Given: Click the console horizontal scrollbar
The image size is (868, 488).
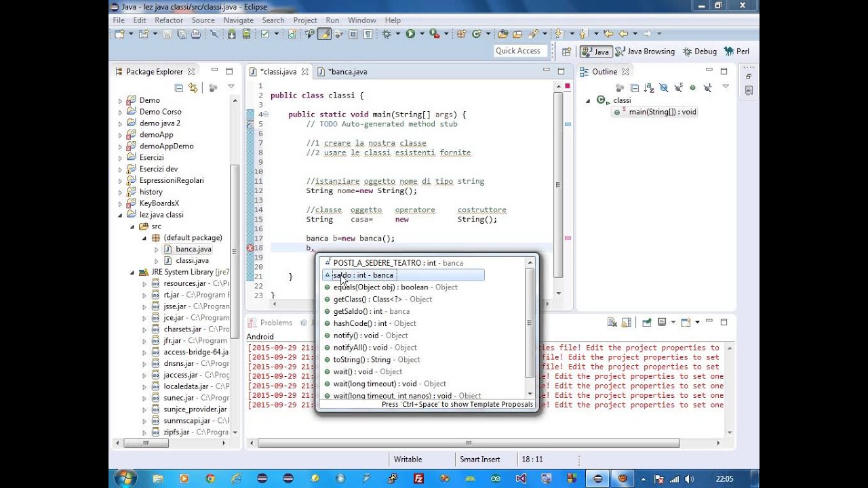Looking at the screenshot, I should (469, 443).
